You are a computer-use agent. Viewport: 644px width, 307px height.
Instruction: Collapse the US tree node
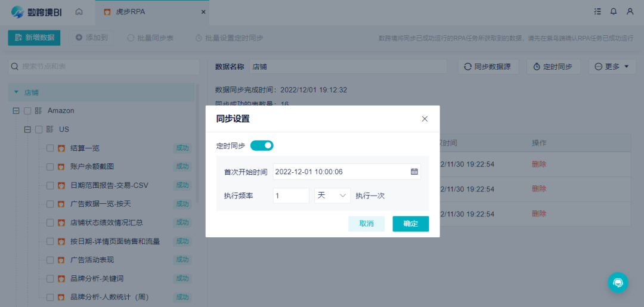pyautogui.click(x=27, y=129)
